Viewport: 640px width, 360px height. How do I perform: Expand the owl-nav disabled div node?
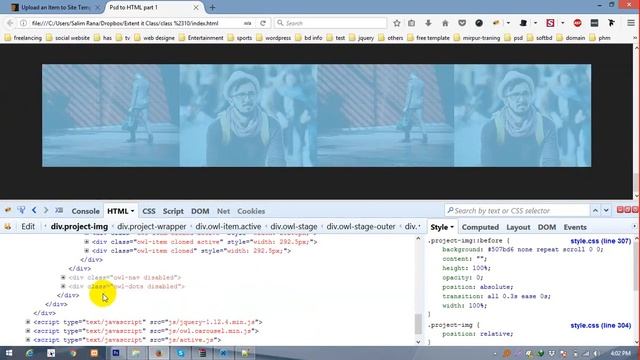click(63, 277)
